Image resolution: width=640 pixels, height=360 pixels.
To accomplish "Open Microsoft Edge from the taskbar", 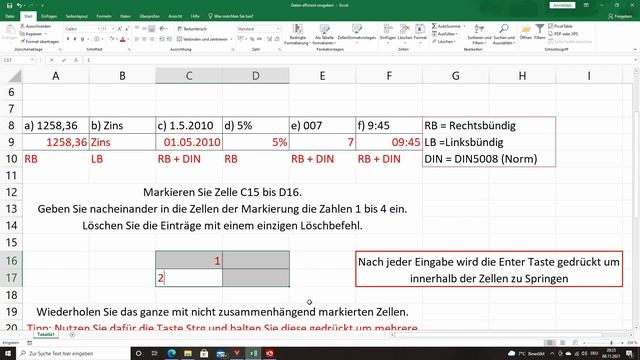I will point(171,353).
